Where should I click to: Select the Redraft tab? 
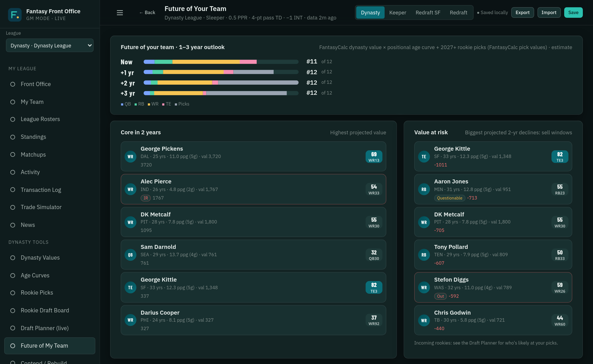pos(458,12)
